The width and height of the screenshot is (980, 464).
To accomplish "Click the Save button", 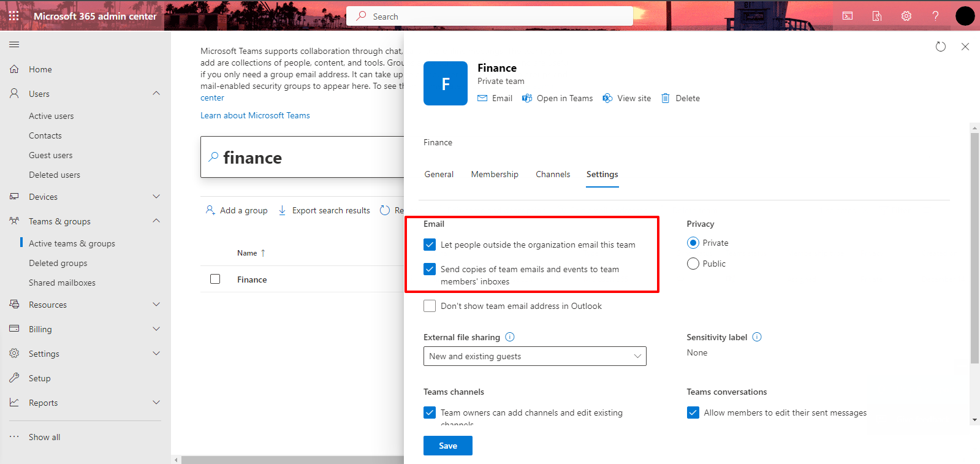I will coord(447,446).
